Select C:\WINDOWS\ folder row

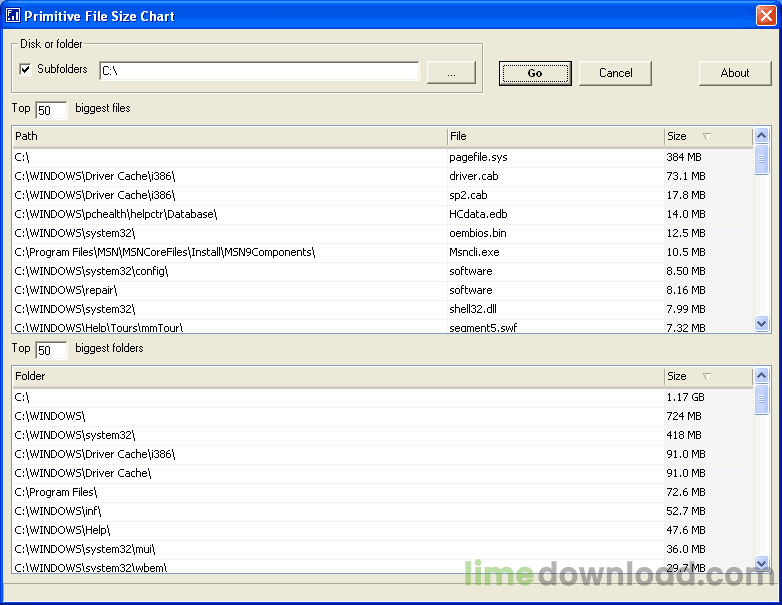point(383,416)
